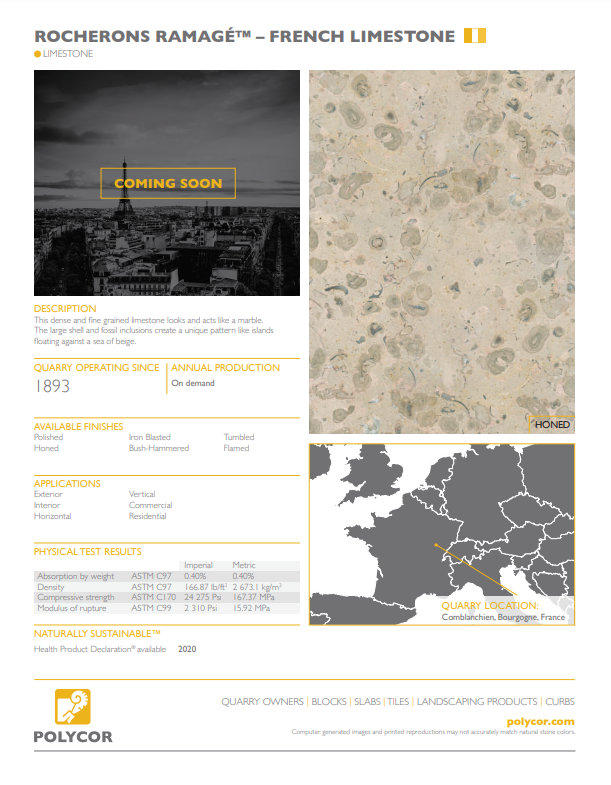Click the year 2020
This screenshot has height=785, width=611.
pyautogui.click(x=187, y=649)
